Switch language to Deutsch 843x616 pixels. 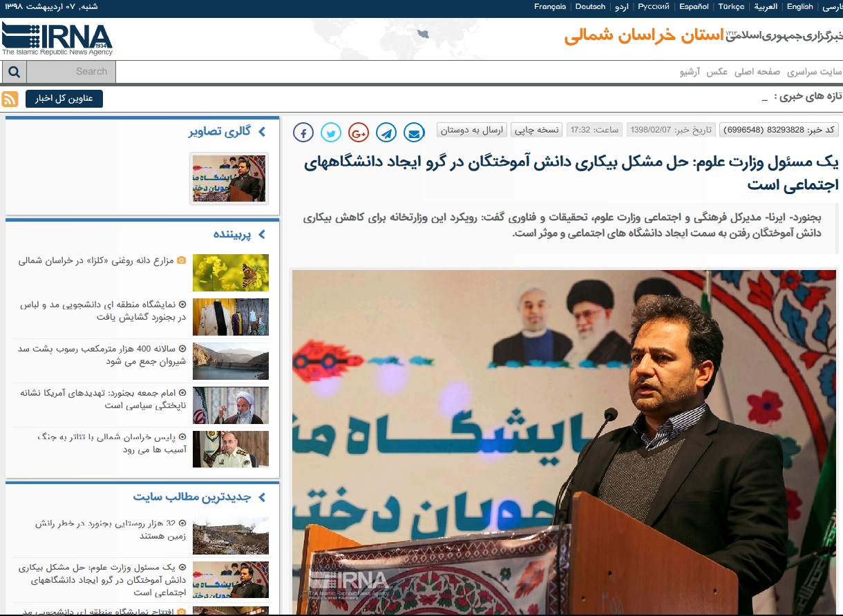(x=590, y=7)
